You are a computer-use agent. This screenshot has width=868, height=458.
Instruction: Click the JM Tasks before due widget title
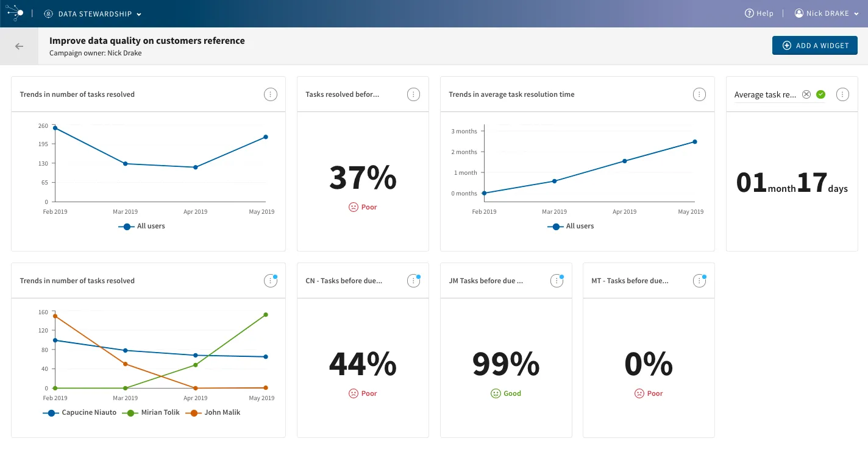coord(486,281)
